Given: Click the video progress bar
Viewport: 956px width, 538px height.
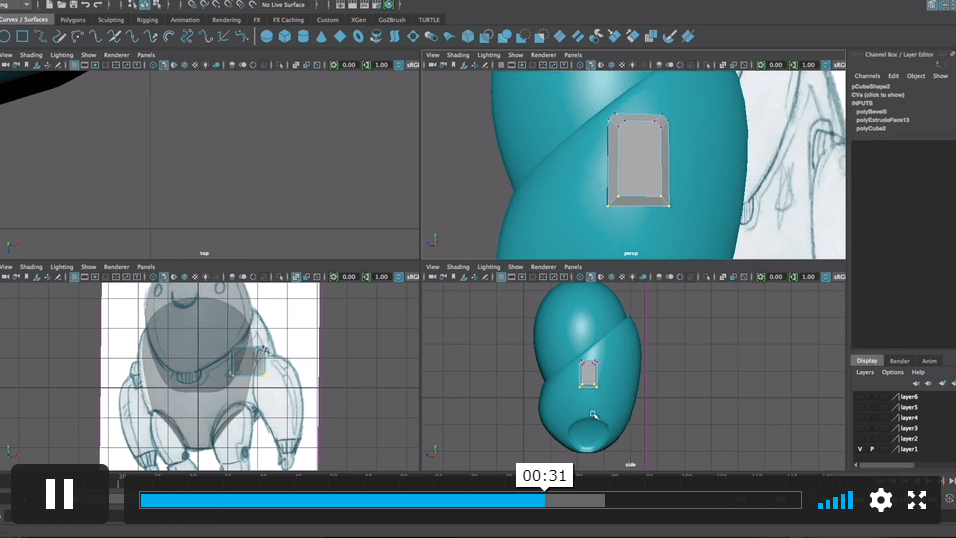Looking at the screenshot, I should [470, 500].
